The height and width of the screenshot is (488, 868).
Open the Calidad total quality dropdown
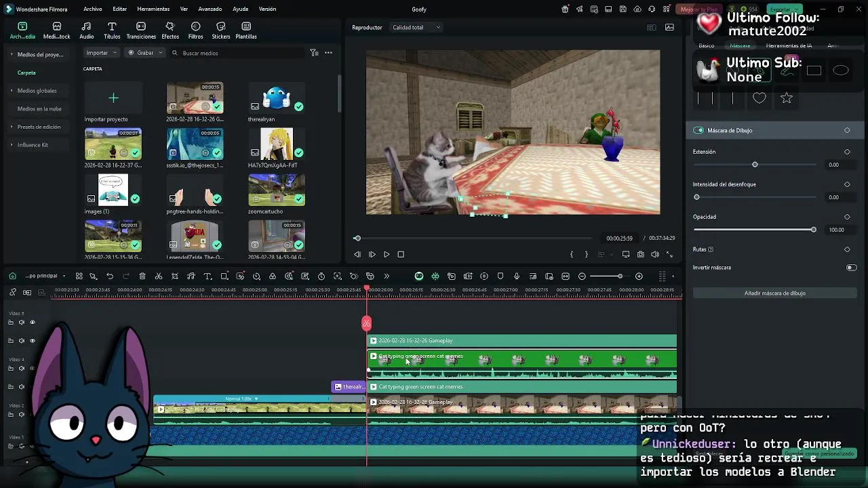pyautogui.click(x=416, y=27)
